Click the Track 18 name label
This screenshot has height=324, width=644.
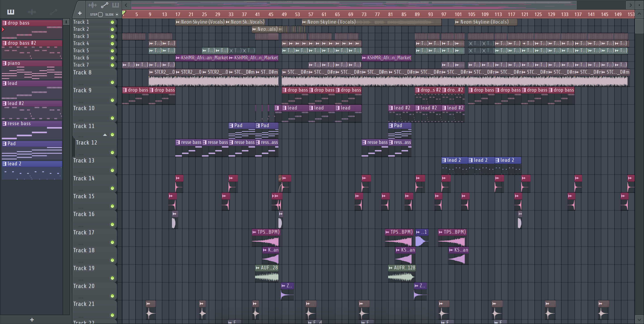point(84,250)
